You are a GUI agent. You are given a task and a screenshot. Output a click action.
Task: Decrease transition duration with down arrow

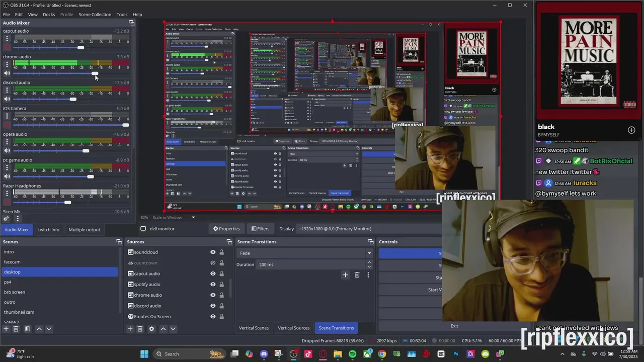[369, 267]
